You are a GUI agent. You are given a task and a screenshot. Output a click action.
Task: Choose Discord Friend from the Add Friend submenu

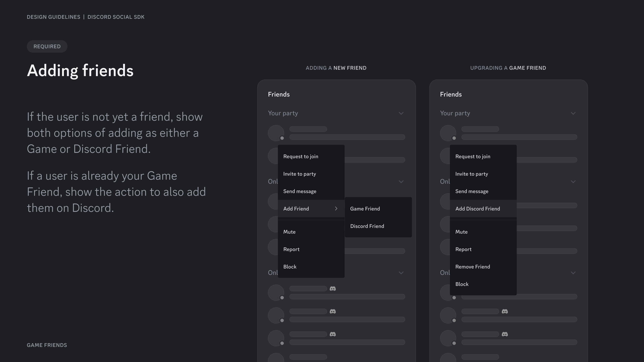click(367, 226)
